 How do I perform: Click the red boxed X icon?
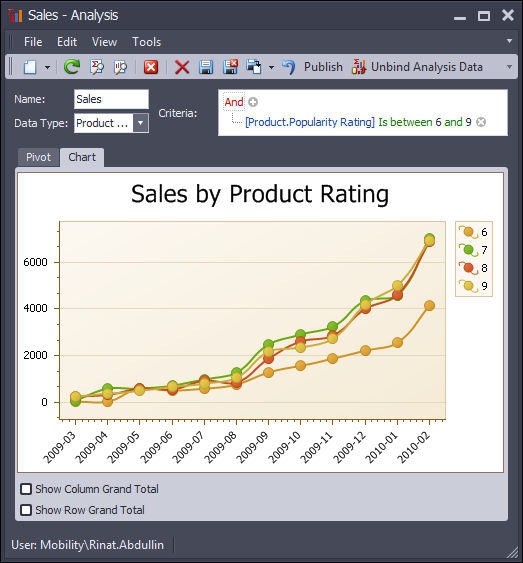pos(151,67)
